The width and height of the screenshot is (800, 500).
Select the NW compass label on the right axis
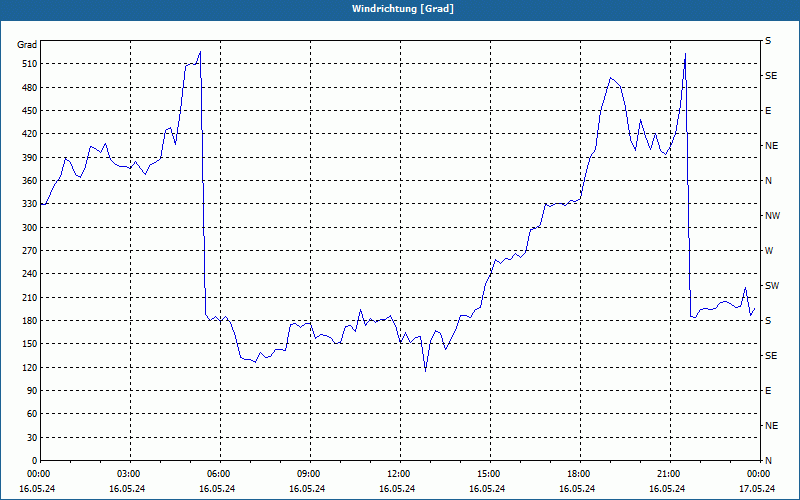[x=772, y=216]
